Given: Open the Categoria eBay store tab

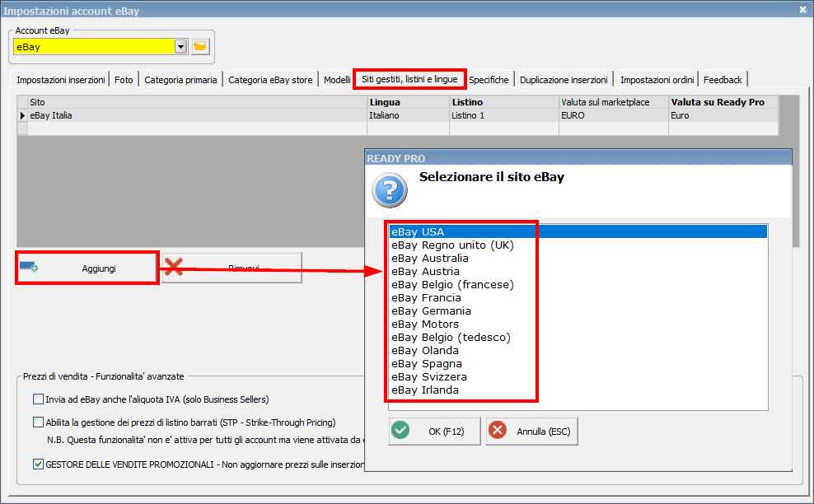Looking at the screenshot, I should tap(270, 80).
